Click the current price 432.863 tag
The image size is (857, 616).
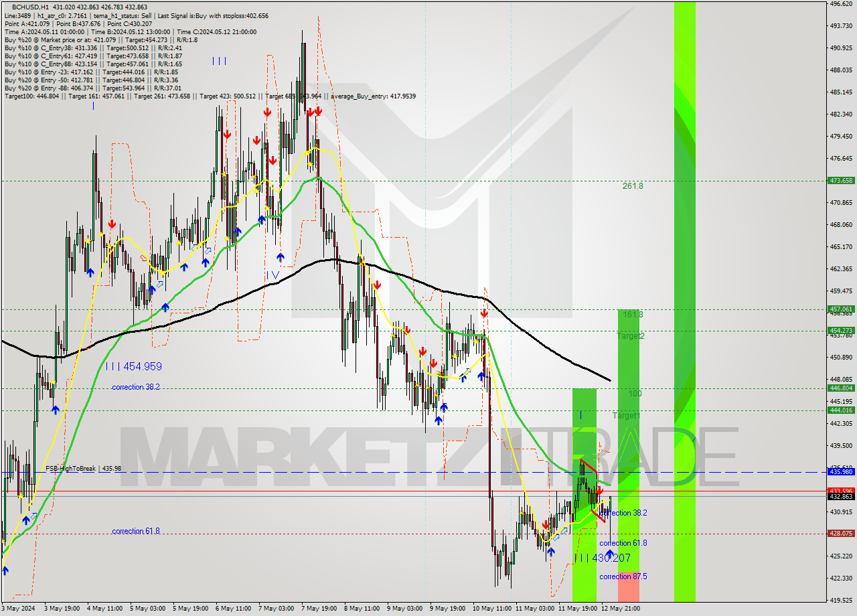point(841,497)
